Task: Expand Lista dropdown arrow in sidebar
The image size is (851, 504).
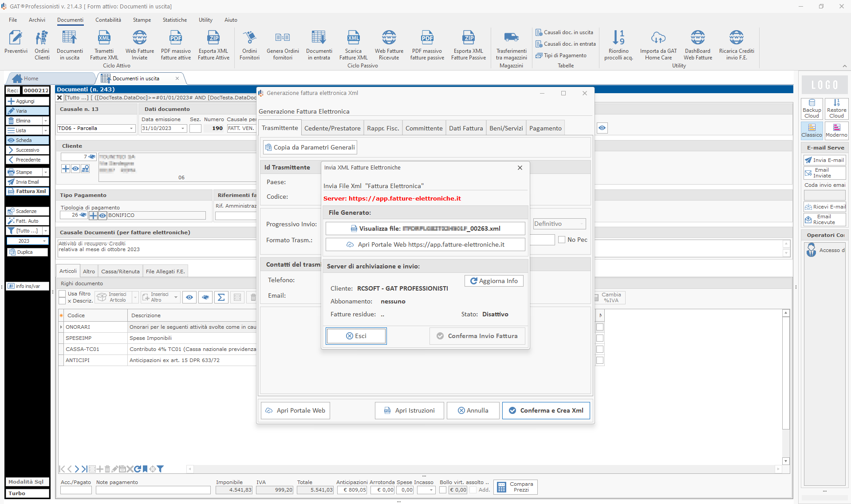Action: 45,130
